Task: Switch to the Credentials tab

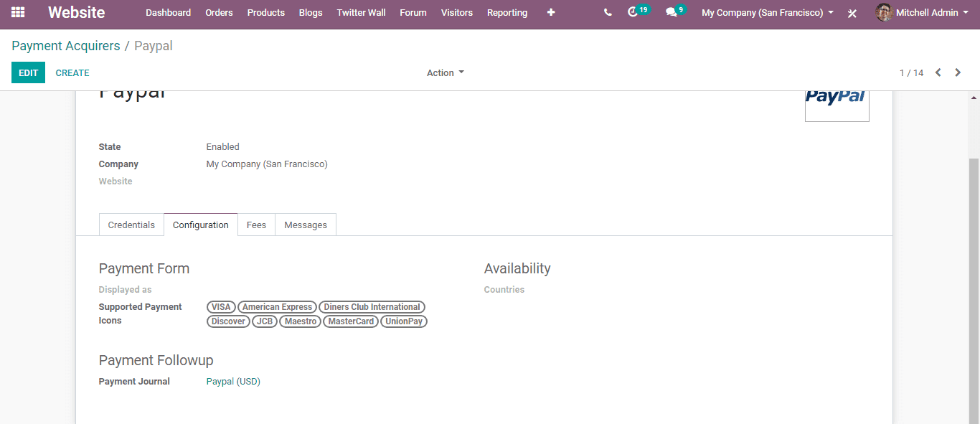Action: click(131, 225)
